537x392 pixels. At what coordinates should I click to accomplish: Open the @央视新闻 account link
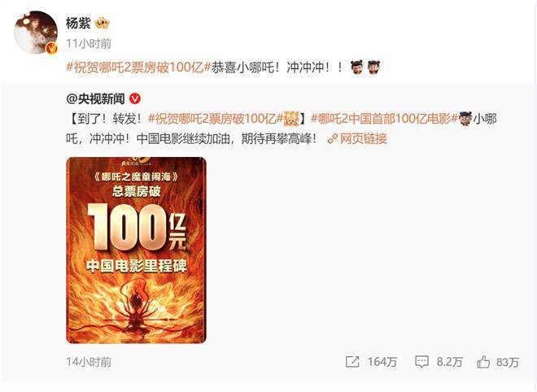95,99
